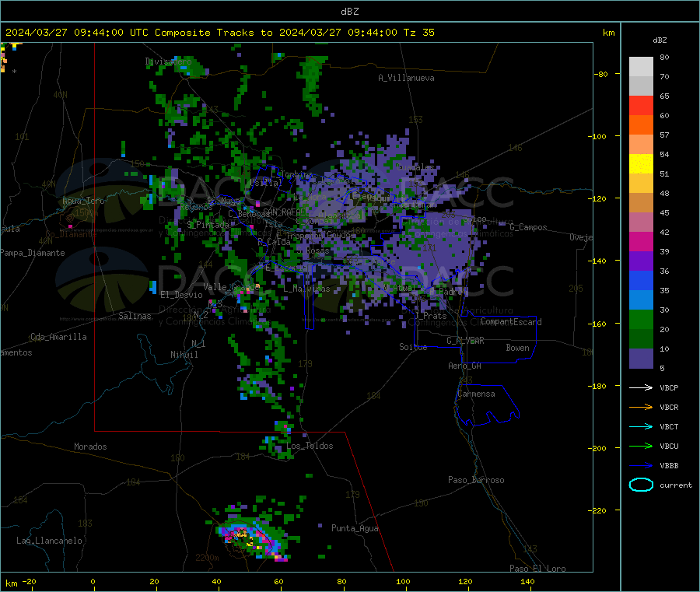Click the orange VBCR arrow in legend
The image size is (700, 592).
641,407
